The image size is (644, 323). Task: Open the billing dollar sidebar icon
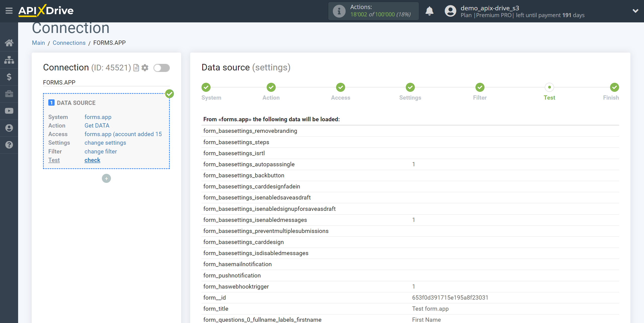click(x=9, y=77)
